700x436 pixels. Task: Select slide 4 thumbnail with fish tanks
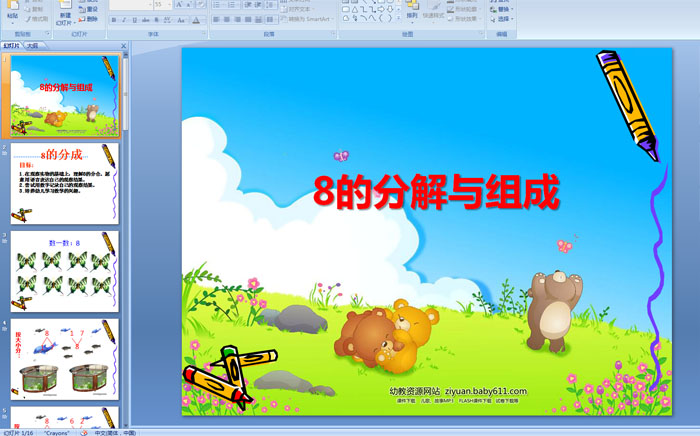pyautogui.click(x=65, y=359)
